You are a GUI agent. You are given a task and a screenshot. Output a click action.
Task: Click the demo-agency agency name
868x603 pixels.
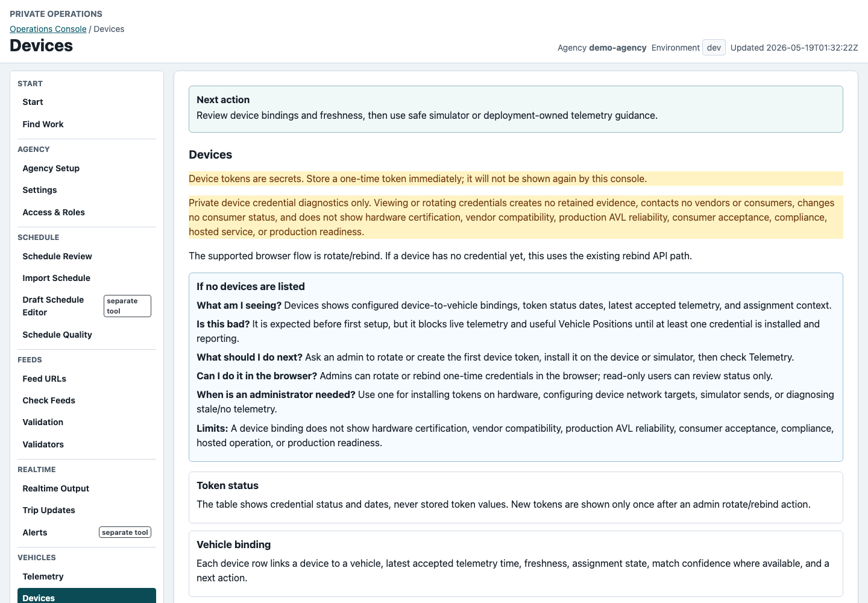[x=618, y=48]
